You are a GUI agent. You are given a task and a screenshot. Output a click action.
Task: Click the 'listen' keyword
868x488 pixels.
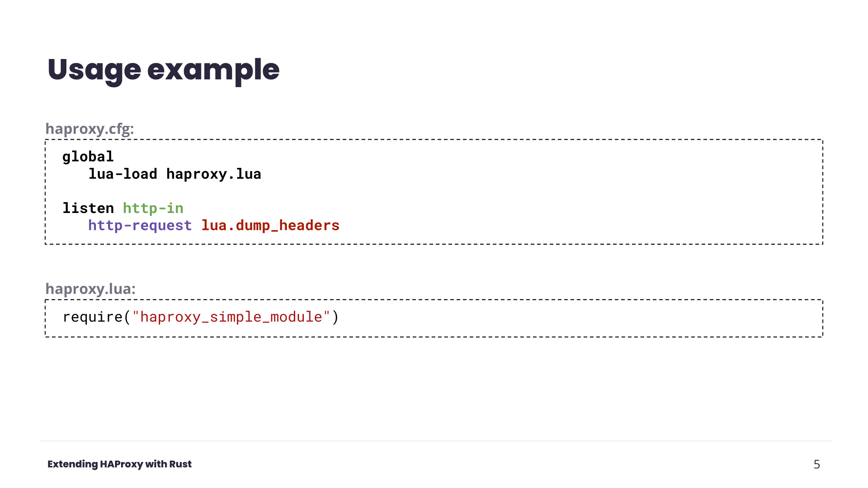tap(88, 208)
